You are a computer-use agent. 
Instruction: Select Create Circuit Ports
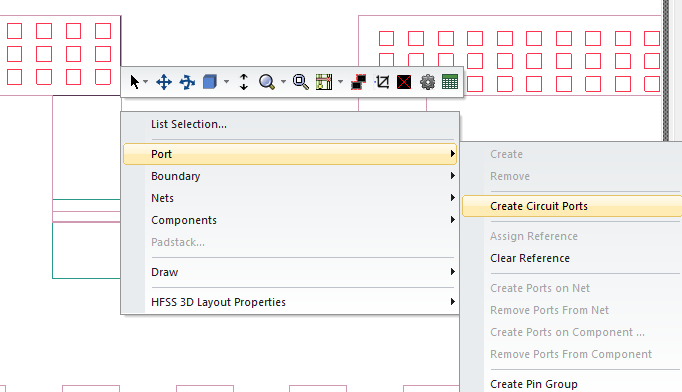(572, 206)
